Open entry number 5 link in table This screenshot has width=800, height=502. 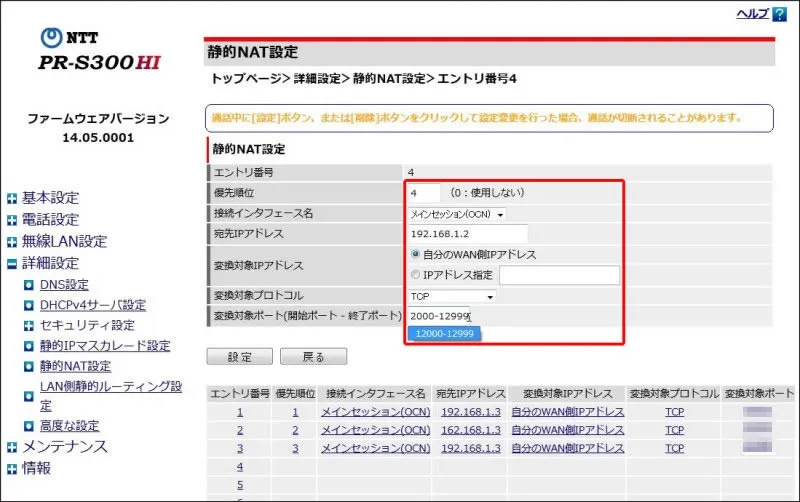[x=240, y=485]
